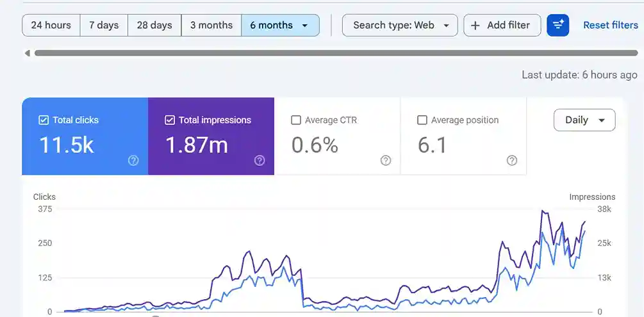Open the Search type: Web dropdown
Image resolution: width=644 pixels, height=317 pixels.
coord(400,25)
